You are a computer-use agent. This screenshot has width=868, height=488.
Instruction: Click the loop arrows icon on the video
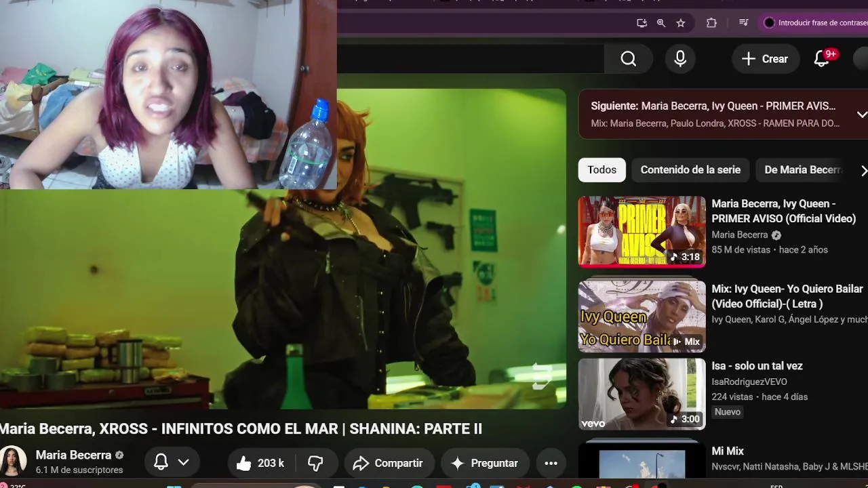pyautogui.click(x=541, y=376)
